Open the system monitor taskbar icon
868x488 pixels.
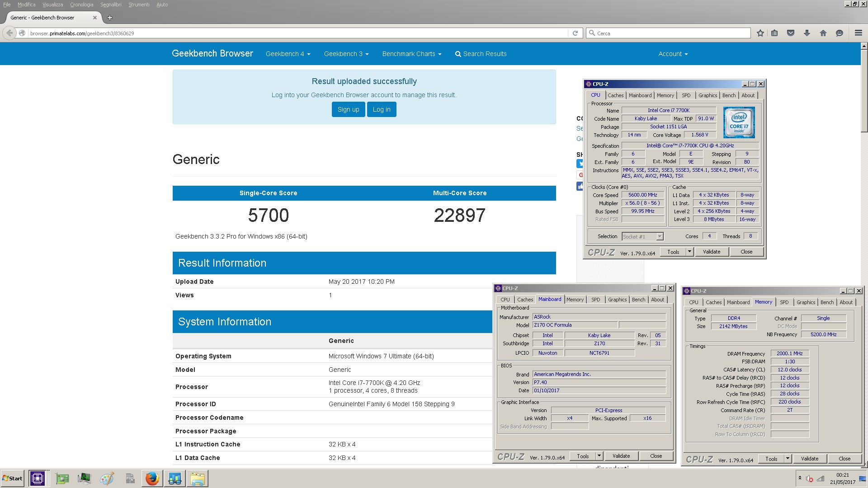tap(84, 479)
